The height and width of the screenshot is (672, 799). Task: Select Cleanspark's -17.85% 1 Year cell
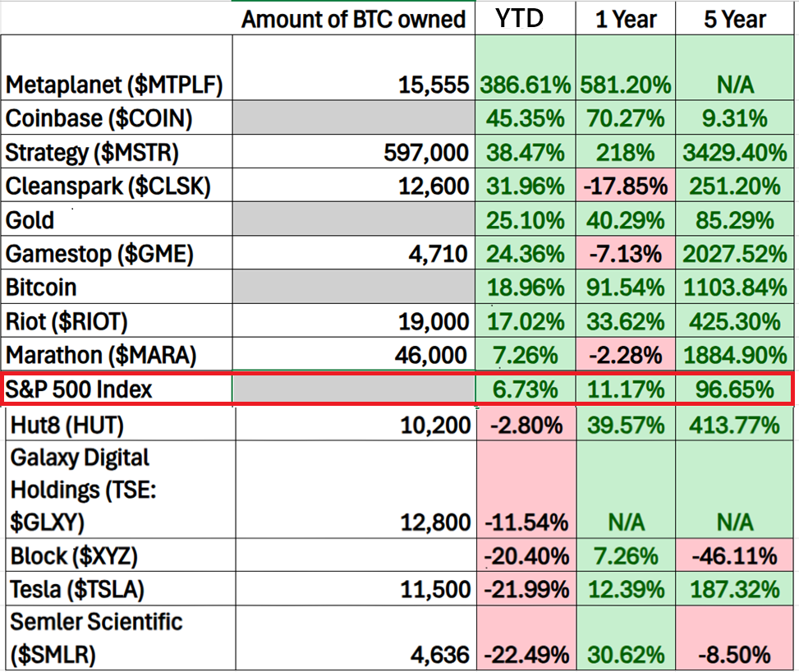(626, 186)
